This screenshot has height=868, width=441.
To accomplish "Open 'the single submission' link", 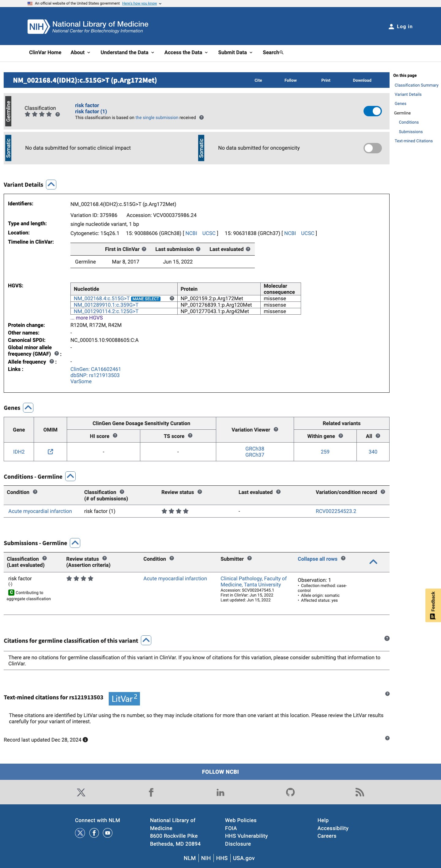I will click(157, 118).
